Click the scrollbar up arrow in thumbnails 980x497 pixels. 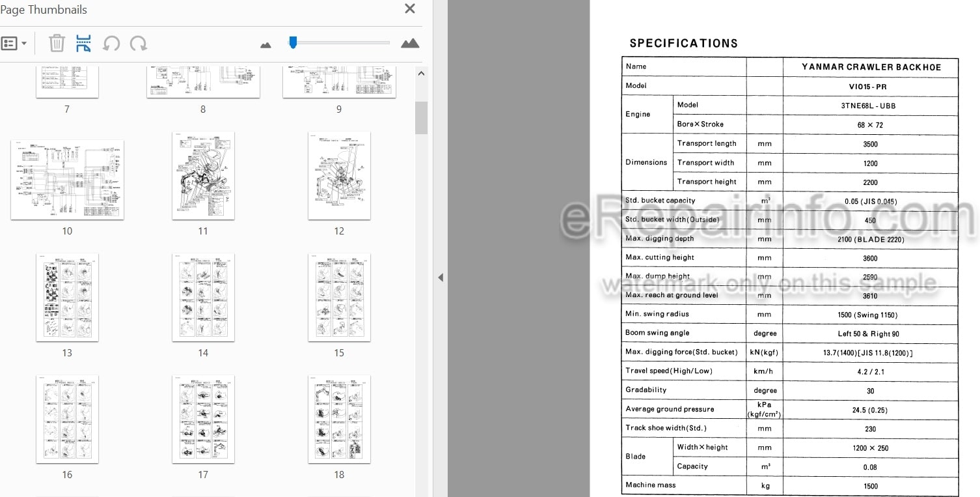coord(422,74)
